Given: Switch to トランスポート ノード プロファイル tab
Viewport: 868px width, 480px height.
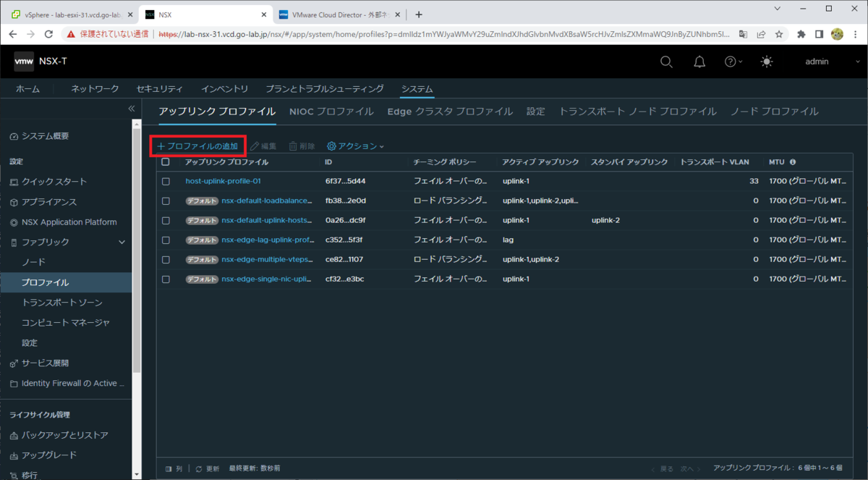Looking at the screenshot, I should point(638,111).
